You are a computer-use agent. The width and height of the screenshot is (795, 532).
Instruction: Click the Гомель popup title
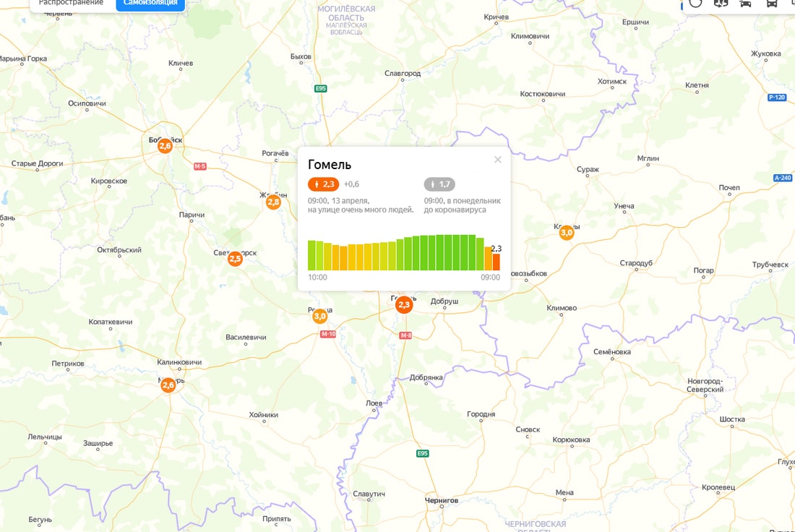[x=330, y=164]
